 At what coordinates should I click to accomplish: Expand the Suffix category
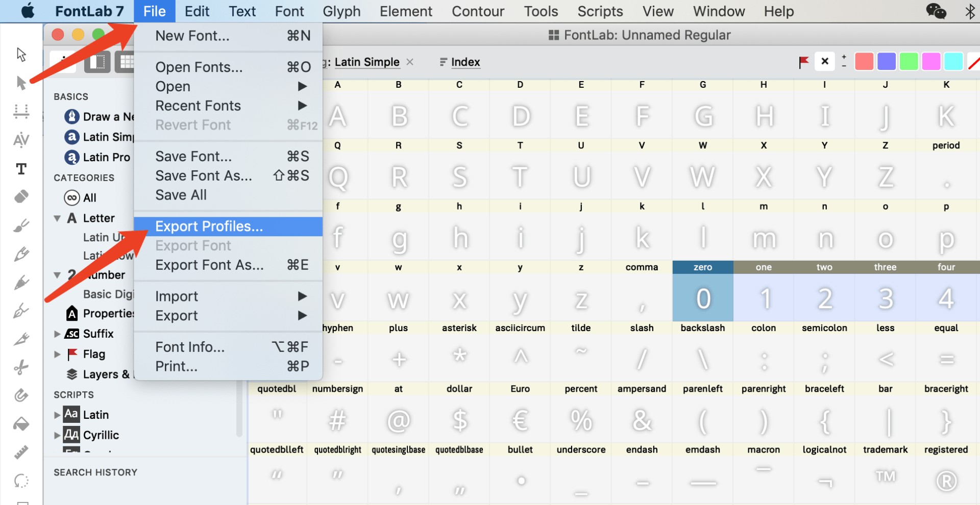[57, 334]
